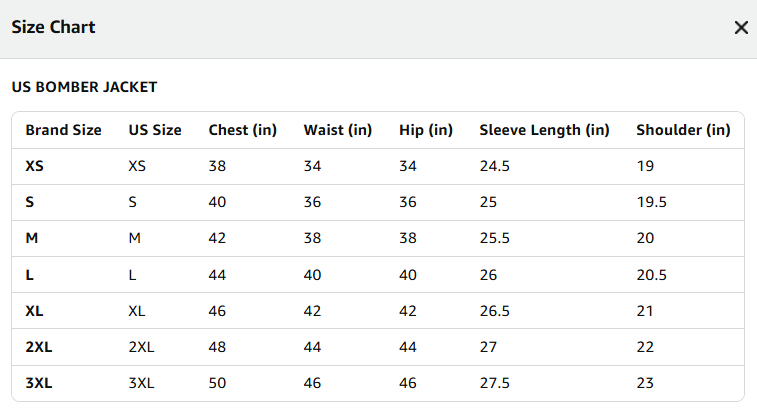Click the Brand Size column header
Viewport: 757px width, 412px height.
[x=63, y=130]
